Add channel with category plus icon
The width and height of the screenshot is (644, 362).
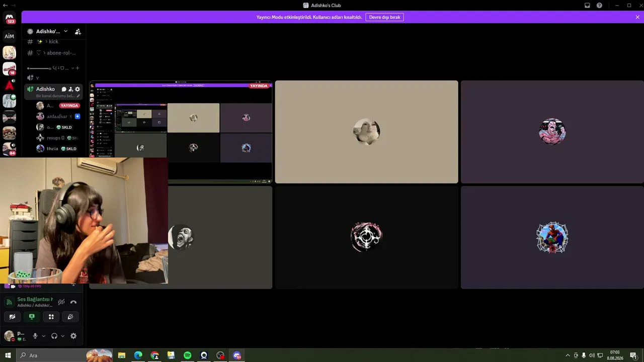(x=77, y=68)
